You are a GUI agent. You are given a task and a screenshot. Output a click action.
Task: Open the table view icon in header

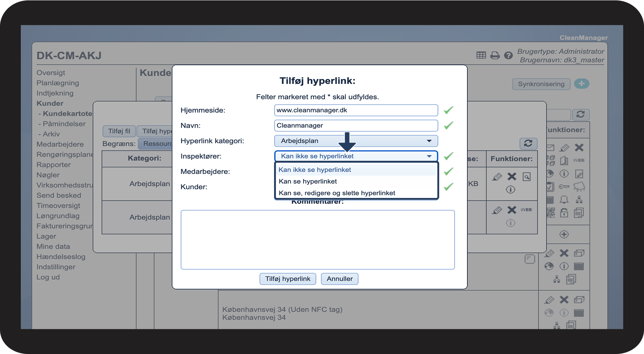point(481,55)
